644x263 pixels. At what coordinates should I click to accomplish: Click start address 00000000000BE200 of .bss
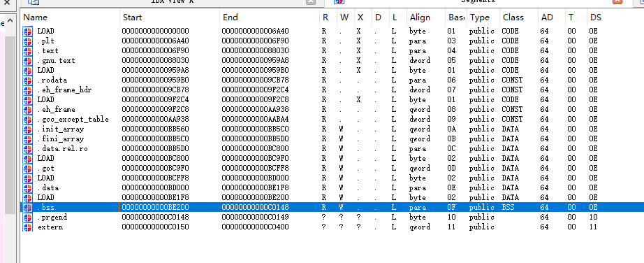coord(155,207)
